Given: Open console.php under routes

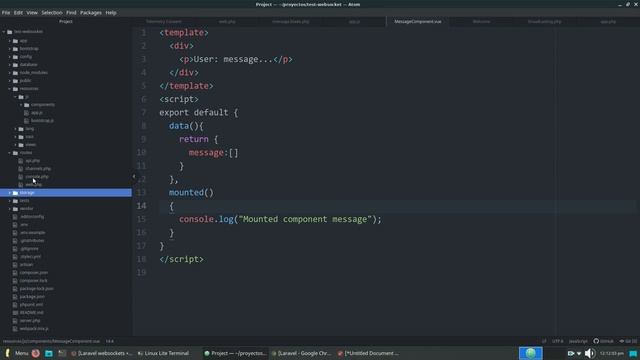Looking at the screenshot, I should (37, 177).
